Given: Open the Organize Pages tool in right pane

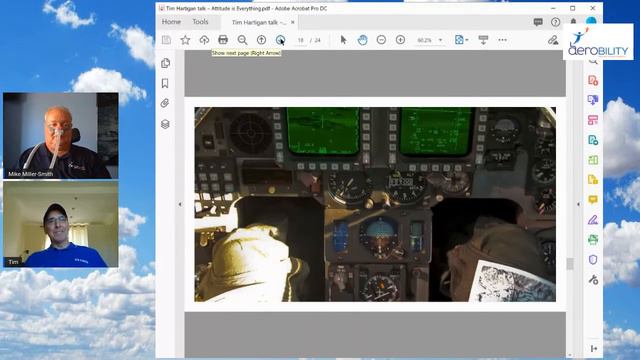Looking at the screenshot, I should coord(593,160).
